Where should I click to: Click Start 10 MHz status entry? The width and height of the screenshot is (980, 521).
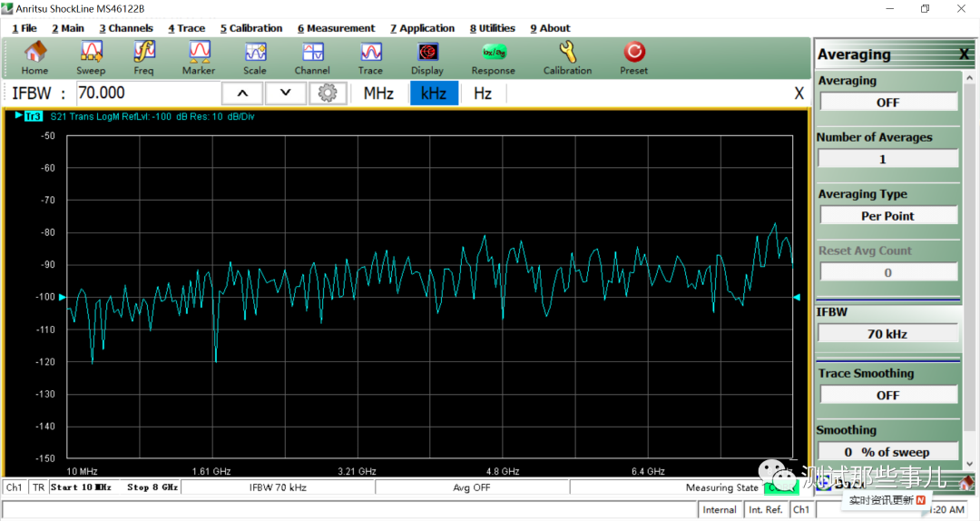(82, 487)
